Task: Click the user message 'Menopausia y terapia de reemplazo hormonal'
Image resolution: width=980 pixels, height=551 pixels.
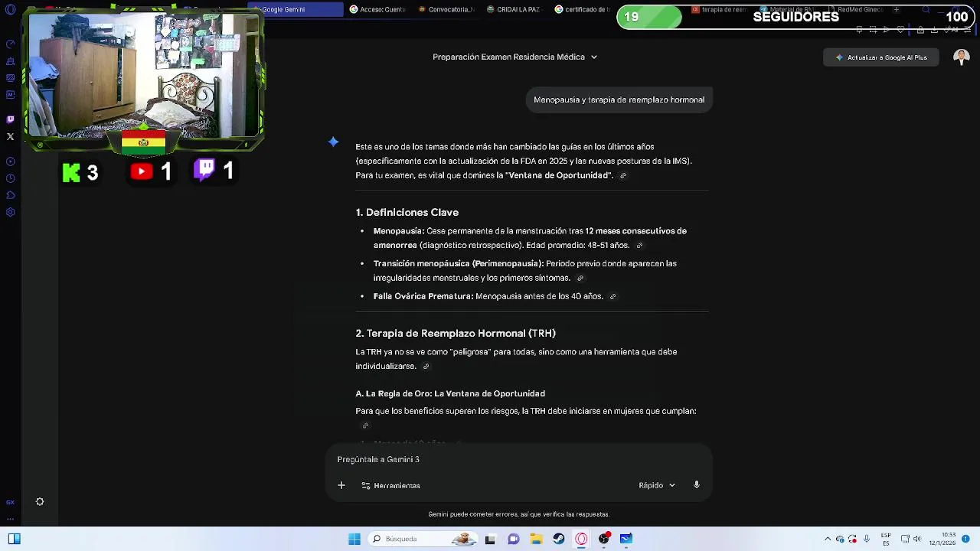Action: point(619,99)
